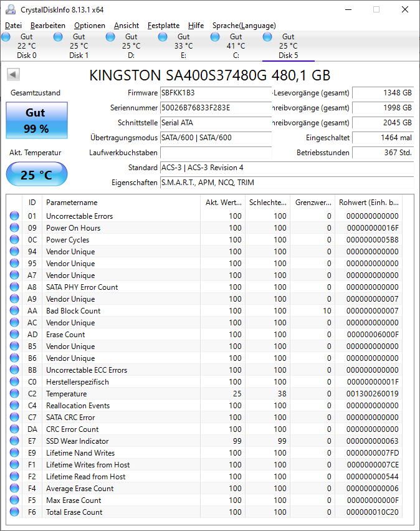This screenshot has width=420, height=531.
Task: Click the Firmware field SBFKK1B3
Action: click(x=216, y=93)
